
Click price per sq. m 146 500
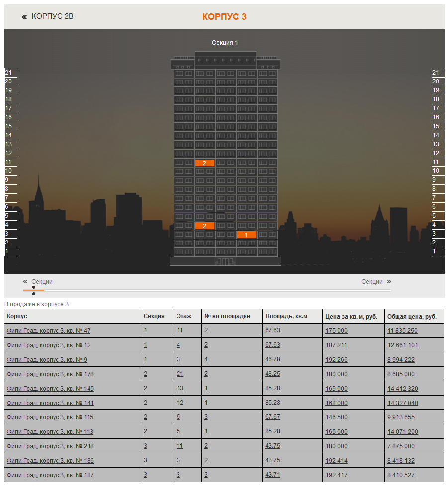tap(337, 417)
